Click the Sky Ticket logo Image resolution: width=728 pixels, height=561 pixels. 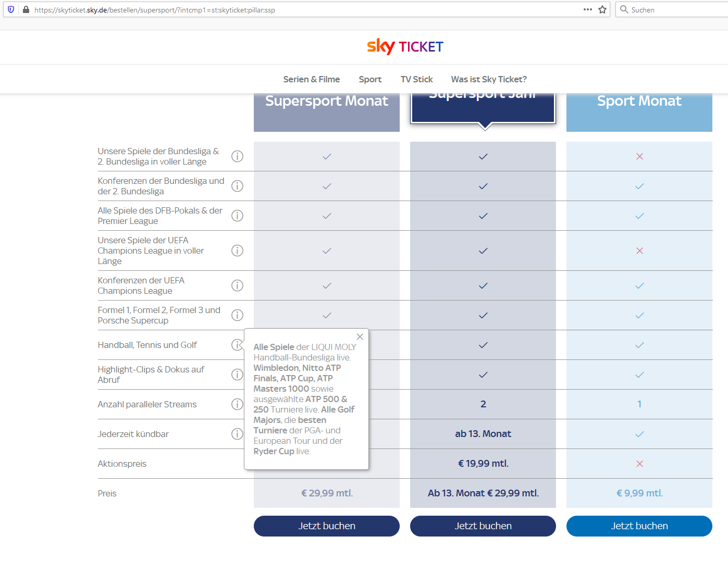click(x=405, y=47)
